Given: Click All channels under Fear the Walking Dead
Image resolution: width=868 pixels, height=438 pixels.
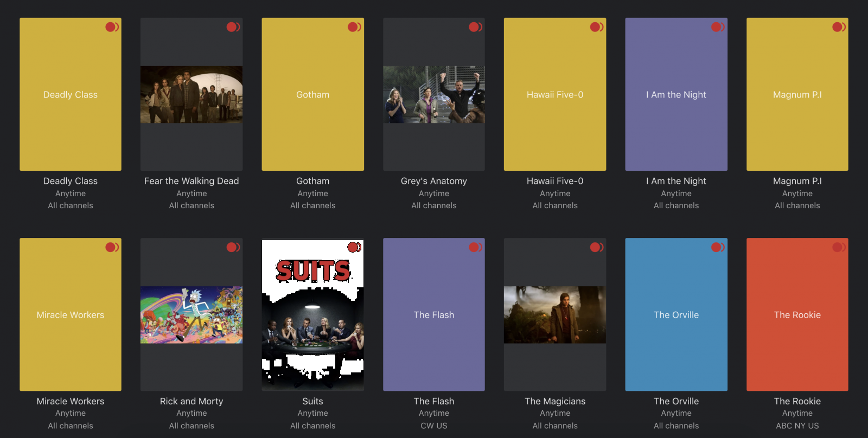Looking at the screenshot, I should 192,205.
